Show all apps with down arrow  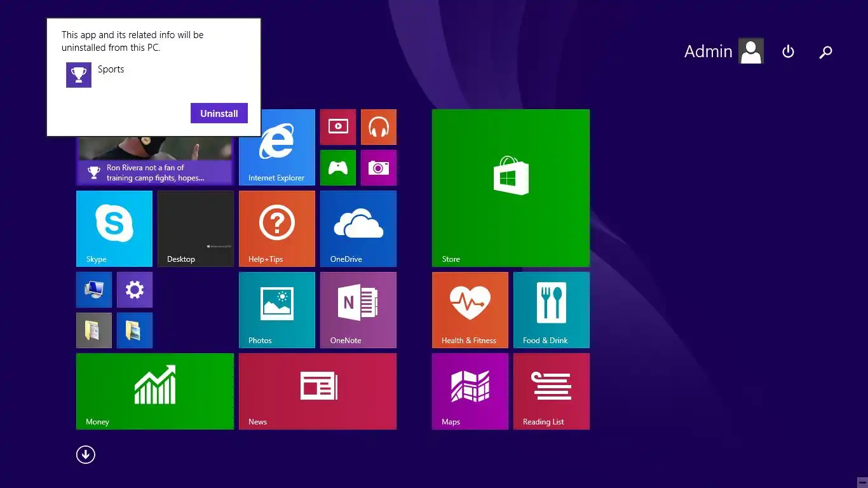86,454
